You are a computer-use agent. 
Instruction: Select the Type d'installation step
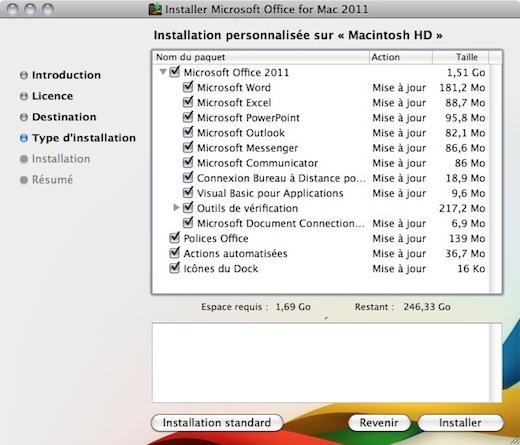coord(84,138)
